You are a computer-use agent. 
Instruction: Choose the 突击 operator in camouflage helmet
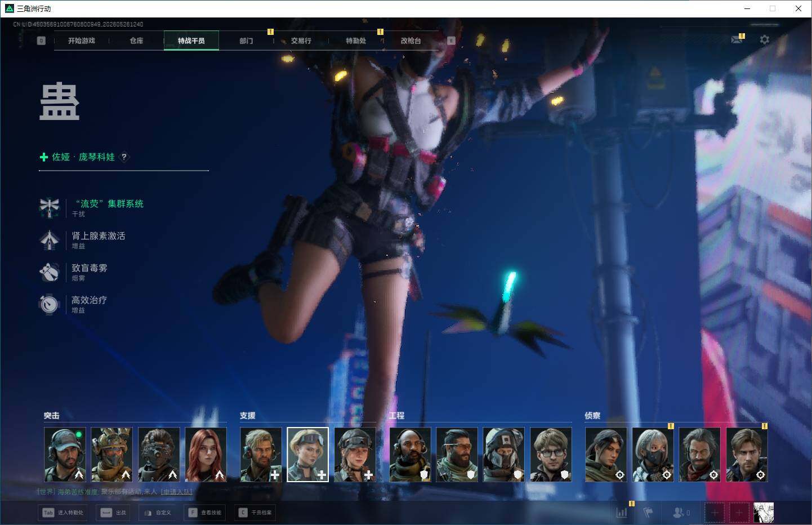(x=112, y=455)
